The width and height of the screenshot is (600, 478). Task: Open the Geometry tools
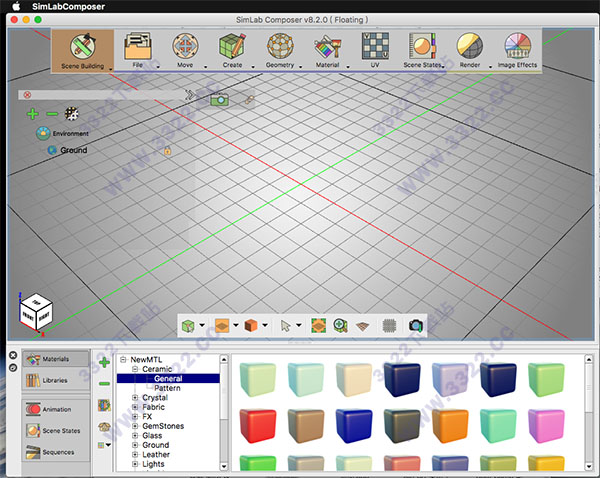(280, 51)
